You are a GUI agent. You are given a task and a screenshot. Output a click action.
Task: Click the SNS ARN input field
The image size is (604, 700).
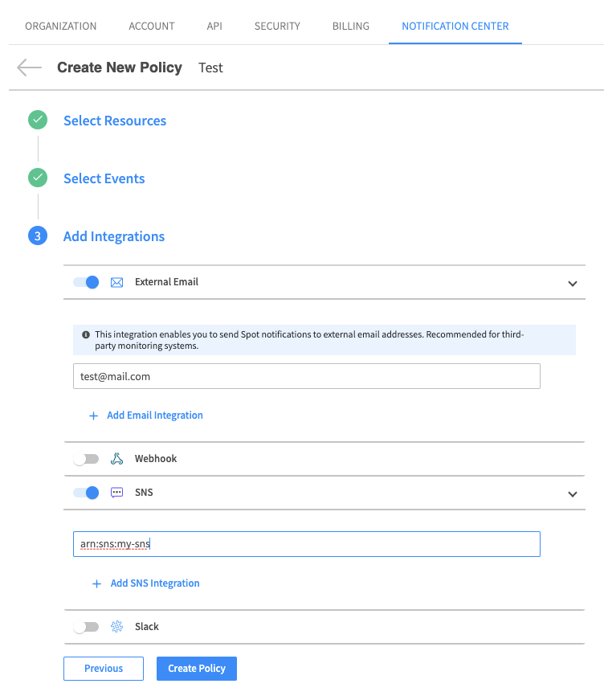306,544
